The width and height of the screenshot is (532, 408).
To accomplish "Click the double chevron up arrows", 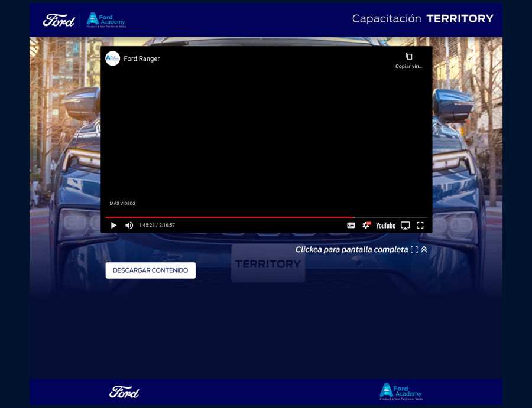I will [x=424, y=250].
